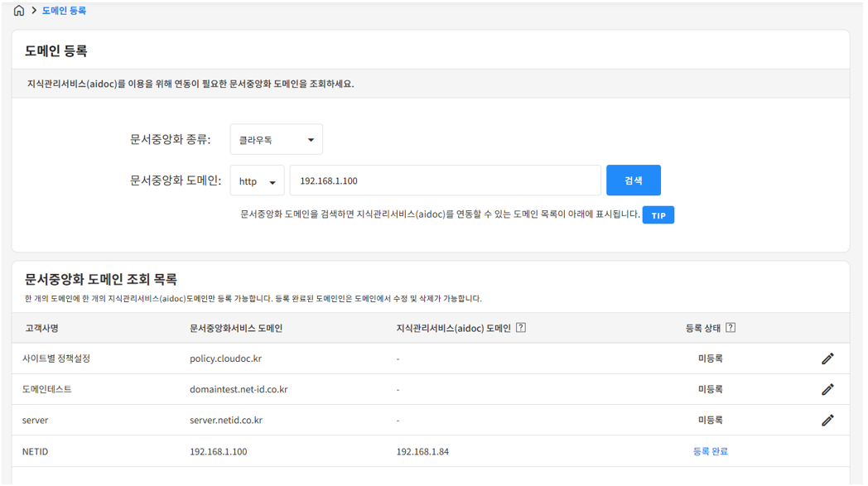Click the 등록 완료 link for NETID
The height and width of the screenshot is (486, 868).
coord(710,451)
